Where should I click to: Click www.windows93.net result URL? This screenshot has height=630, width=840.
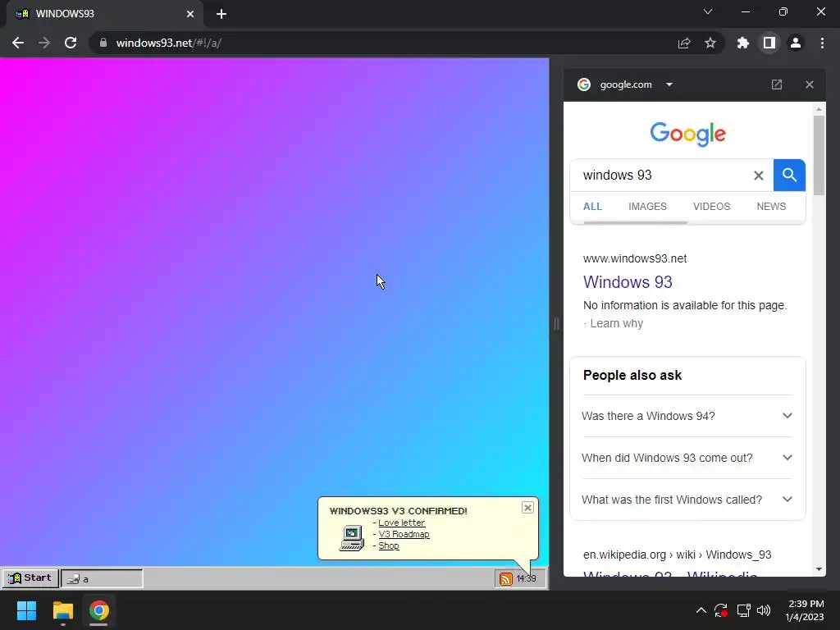(635, 258)
